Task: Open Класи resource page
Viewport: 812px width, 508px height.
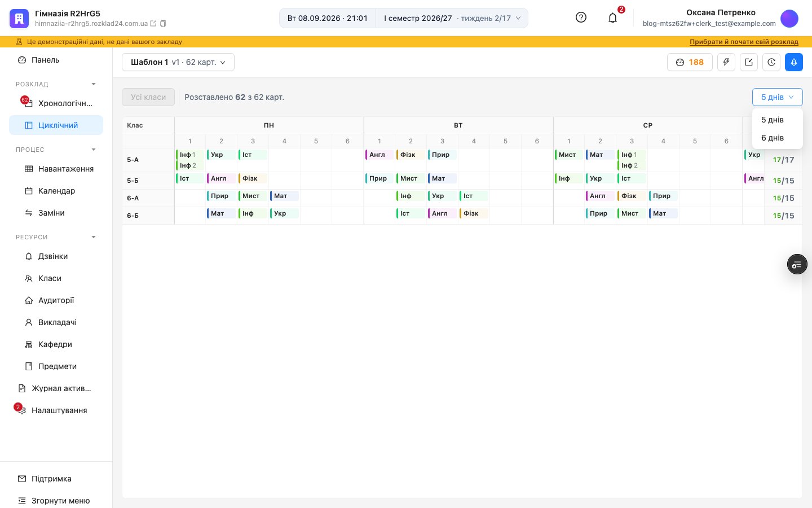Action: [x=56, y=278]
